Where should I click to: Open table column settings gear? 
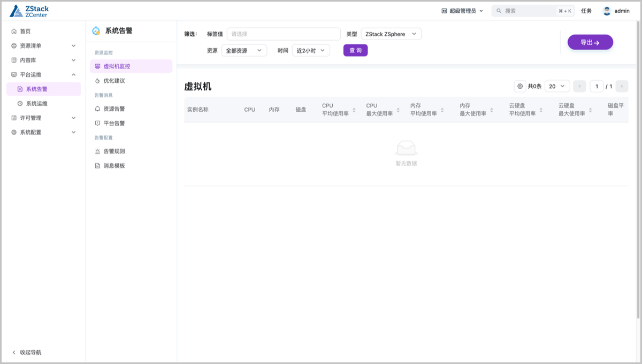(x=520, y=86)
